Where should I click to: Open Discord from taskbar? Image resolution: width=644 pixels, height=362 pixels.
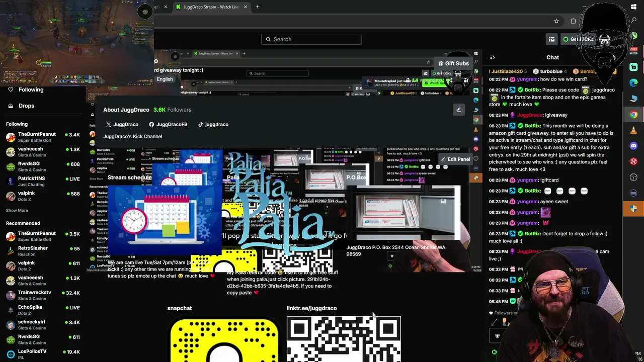[633, 146]
